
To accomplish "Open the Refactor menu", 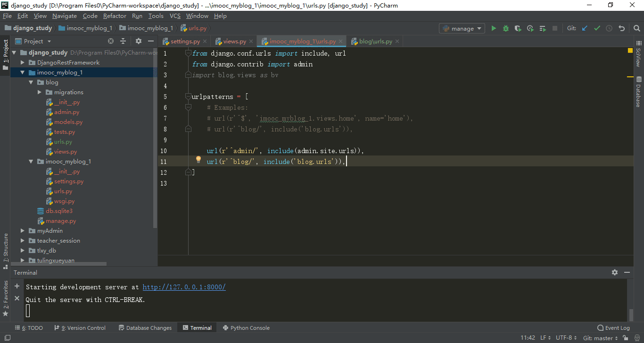I will (115, 16).
